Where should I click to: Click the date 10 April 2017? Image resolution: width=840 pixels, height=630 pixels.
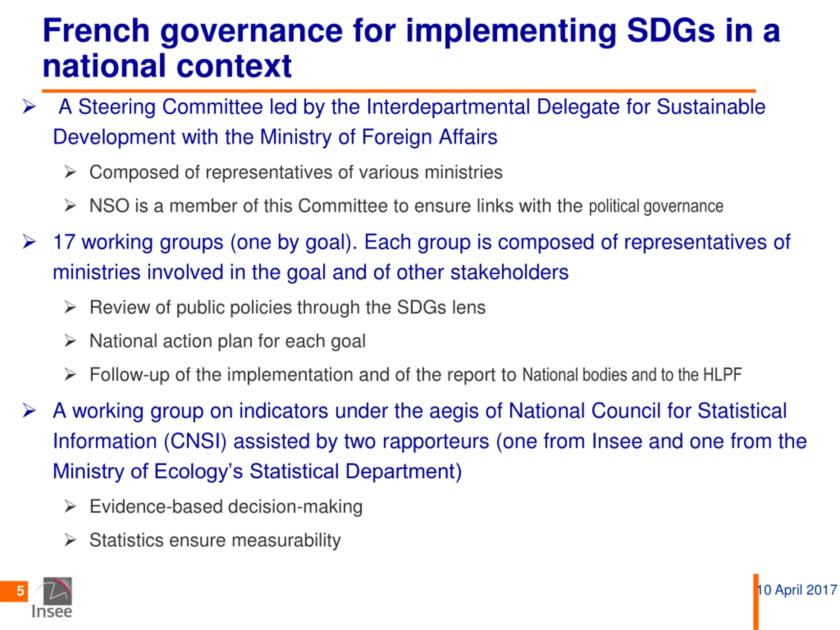click(x=797, y=590)
